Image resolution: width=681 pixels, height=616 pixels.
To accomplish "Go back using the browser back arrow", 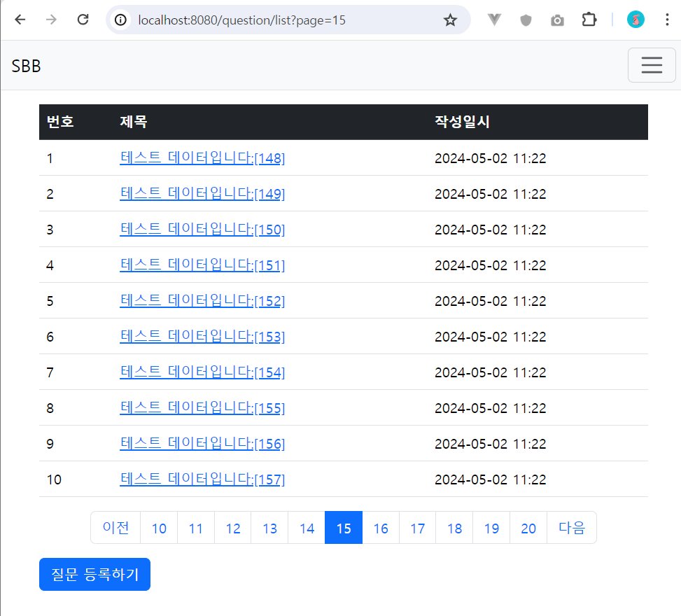I will click(20, 20).
